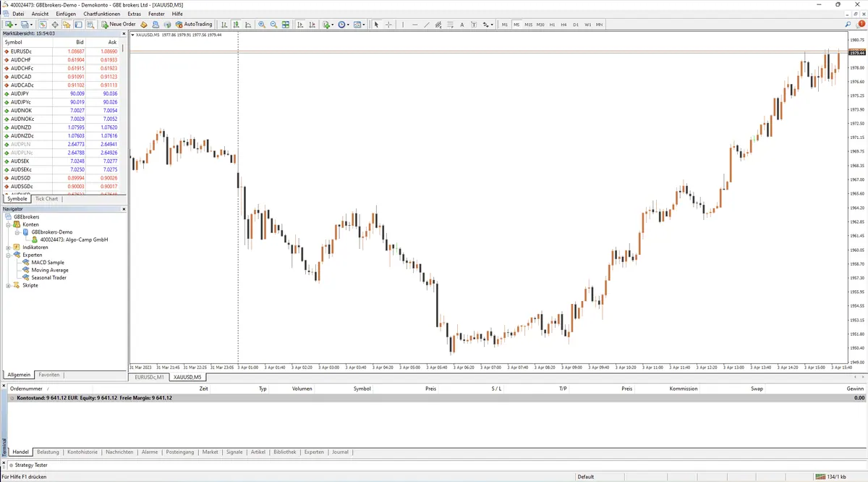The image size is (868, 482).
Task: Expand the Skripte tree node
Action: 8,285
